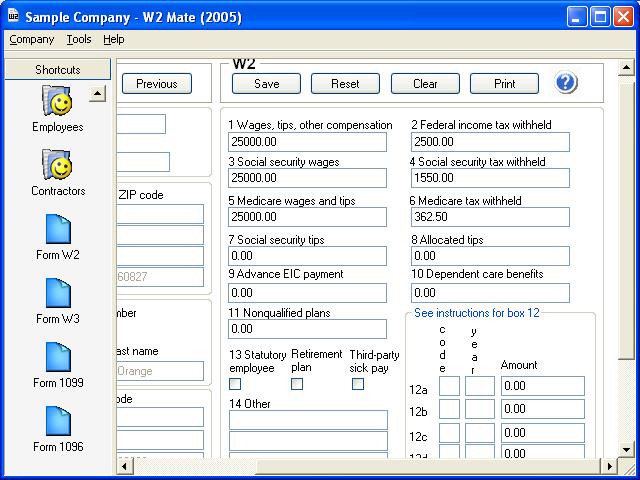Image resolution: width=640 pixels, height=480 pixels.
Task: Click the blue help question mark icon
Action: (566, 83)
